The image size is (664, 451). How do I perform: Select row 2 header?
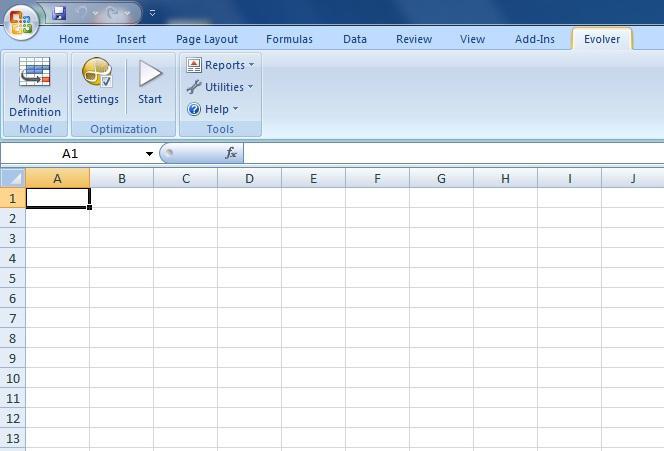13,218
